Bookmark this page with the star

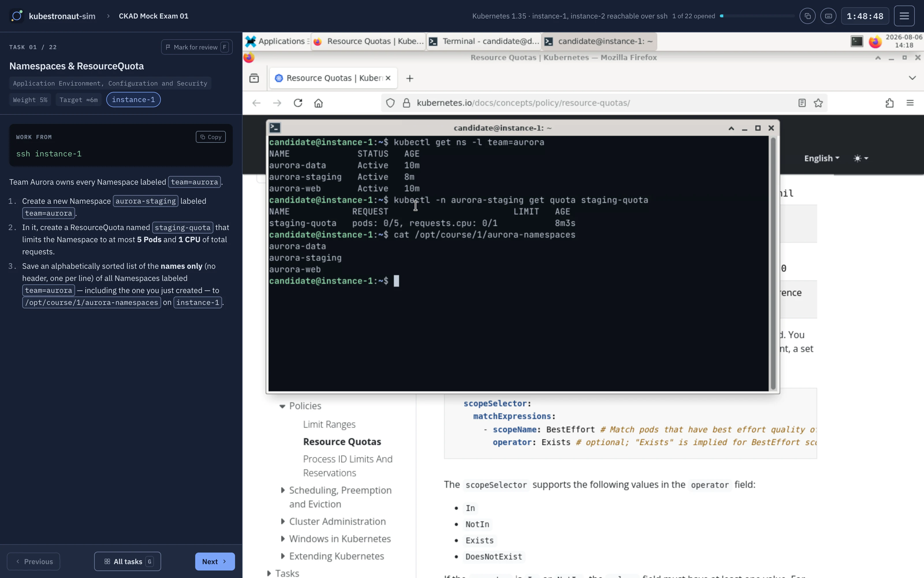818,103
